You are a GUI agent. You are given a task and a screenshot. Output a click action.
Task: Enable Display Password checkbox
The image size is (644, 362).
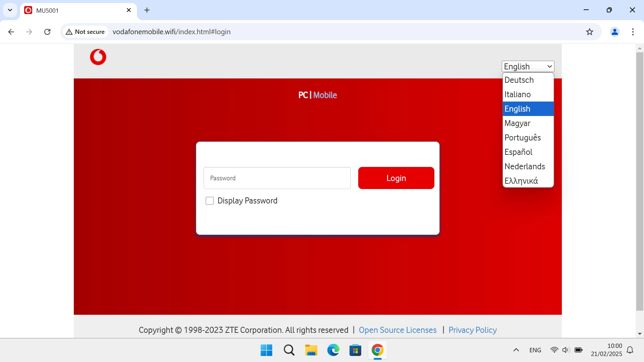pos(210,201)
